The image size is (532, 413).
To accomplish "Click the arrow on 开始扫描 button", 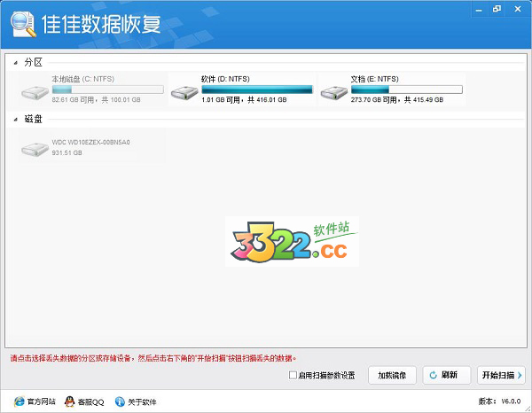I will (x=520, y=375).
